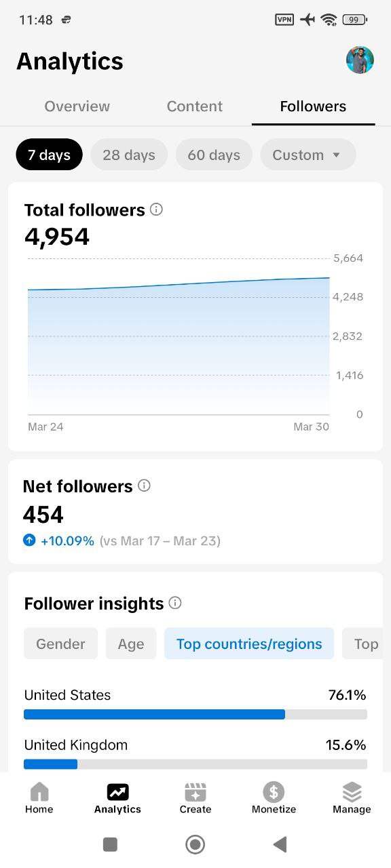The image size is (391, 868).
Task: Show Gender follower insights
Action: point(60,644)
